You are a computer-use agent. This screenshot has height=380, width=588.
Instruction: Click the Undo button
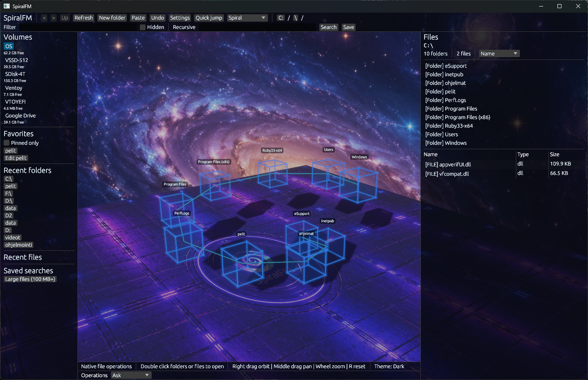(x=157, y=18)
